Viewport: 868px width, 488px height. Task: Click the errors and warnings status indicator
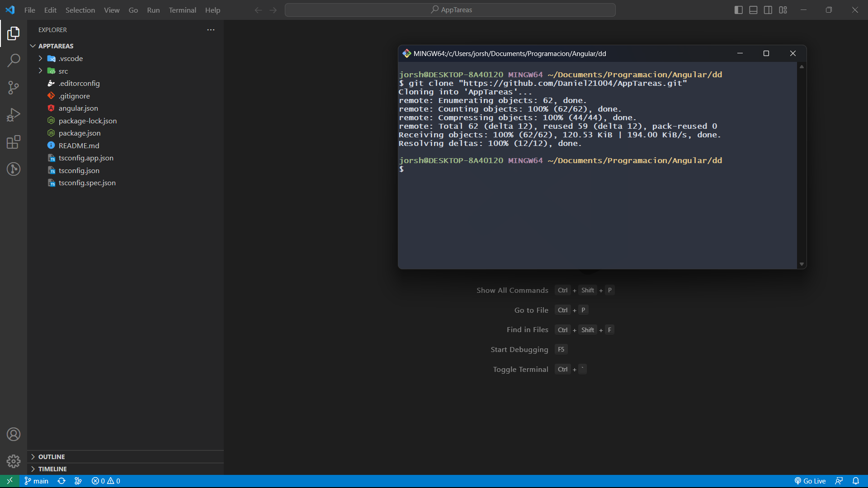coord(106,481)
